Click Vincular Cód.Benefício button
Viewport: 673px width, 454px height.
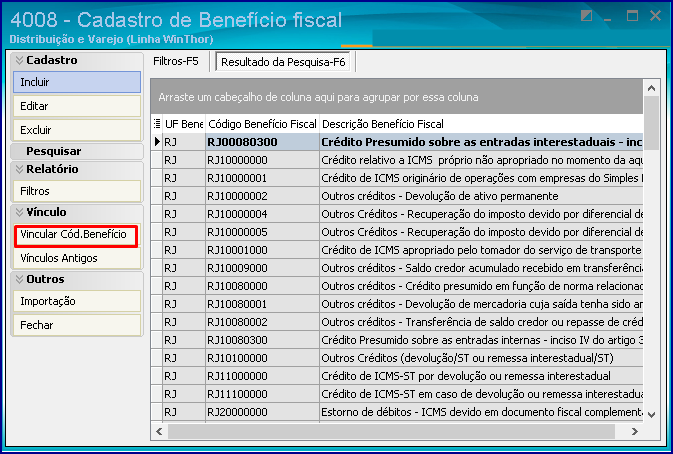point(76,236)
